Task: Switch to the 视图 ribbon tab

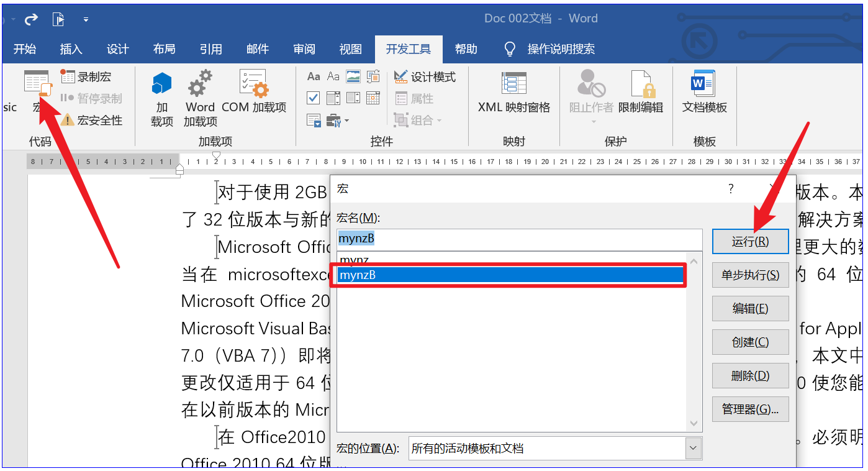Action: (350, 49)
